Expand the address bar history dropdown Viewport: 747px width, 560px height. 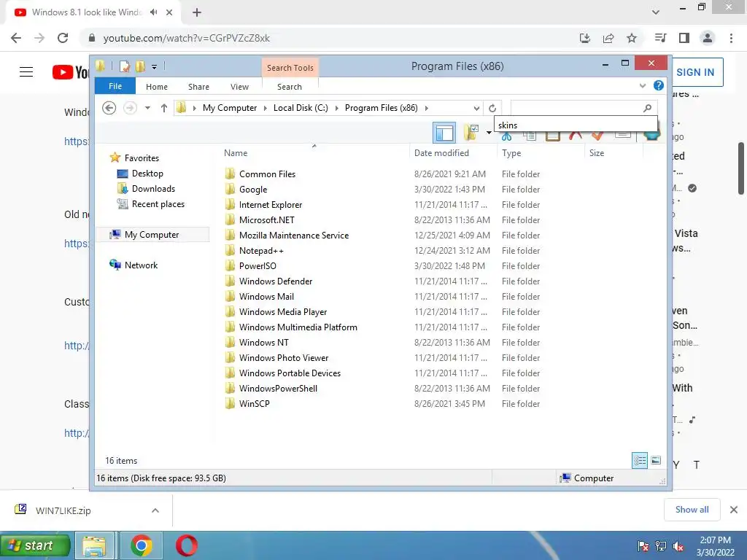click(x=476, y=108)
